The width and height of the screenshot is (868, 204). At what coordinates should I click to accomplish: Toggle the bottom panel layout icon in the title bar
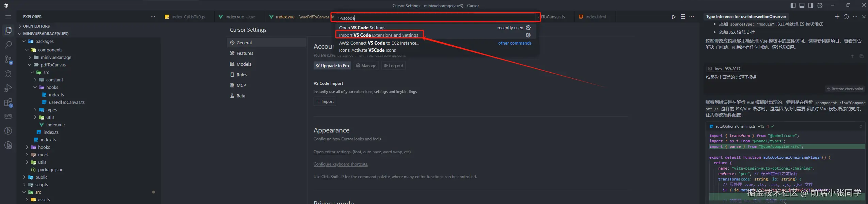[x=802, y=5]
